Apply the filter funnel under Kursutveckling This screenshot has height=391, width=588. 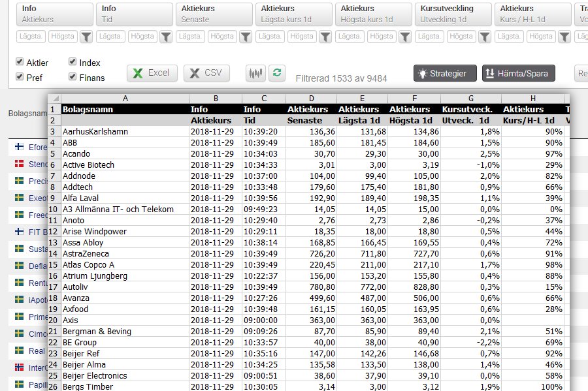485,37
